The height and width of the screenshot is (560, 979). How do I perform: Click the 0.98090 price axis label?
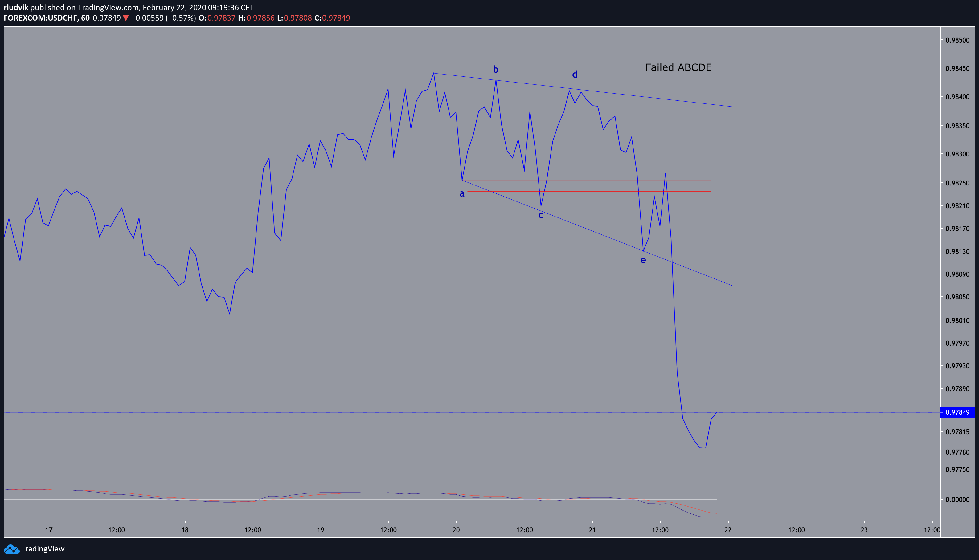pyautogui.click(x=957, y=274)
